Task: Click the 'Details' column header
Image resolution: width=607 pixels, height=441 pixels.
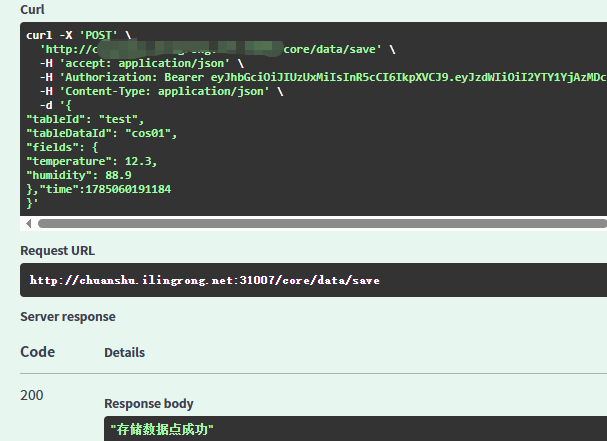Action: click(124, 352)
